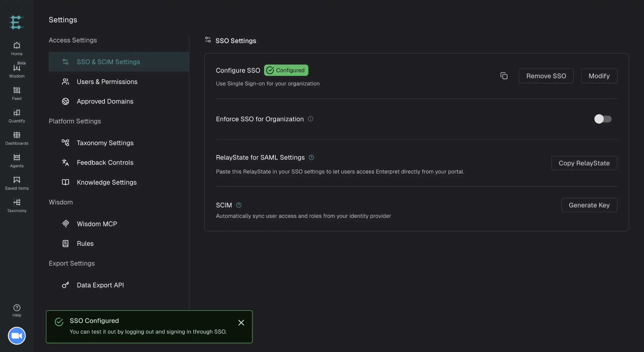Open the Taxonomy sidebar icon
The height and width of the screenshot is (352, 644).
point(17,206)
